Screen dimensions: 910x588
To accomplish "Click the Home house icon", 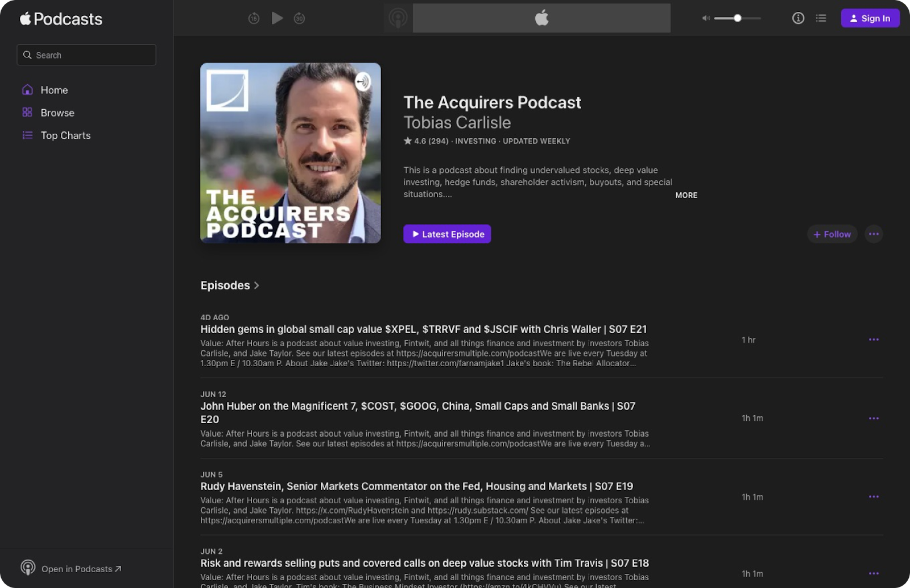I will (x=27, y=90).
